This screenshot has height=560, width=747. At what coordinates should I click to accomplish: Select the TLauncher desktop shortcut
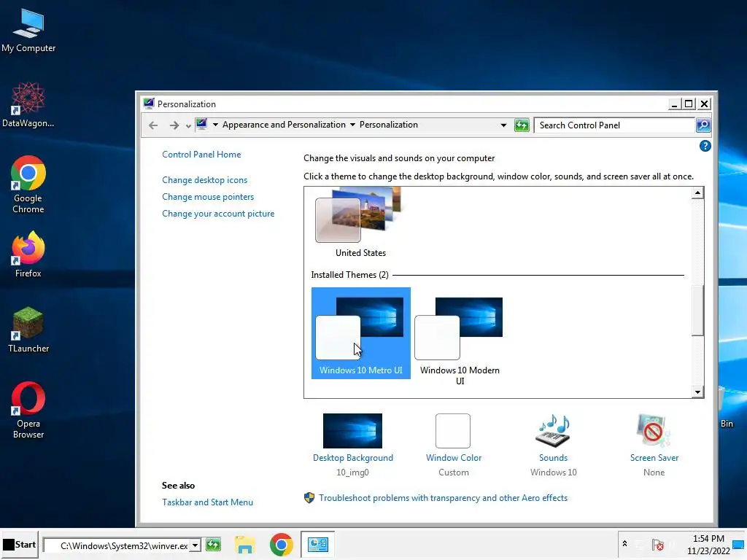click(28, 330)
